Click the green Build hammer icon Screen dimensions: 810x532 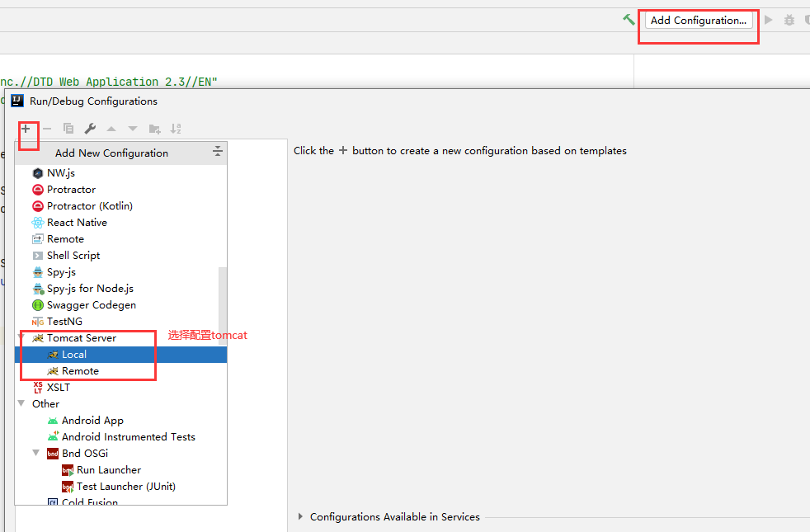629,20
